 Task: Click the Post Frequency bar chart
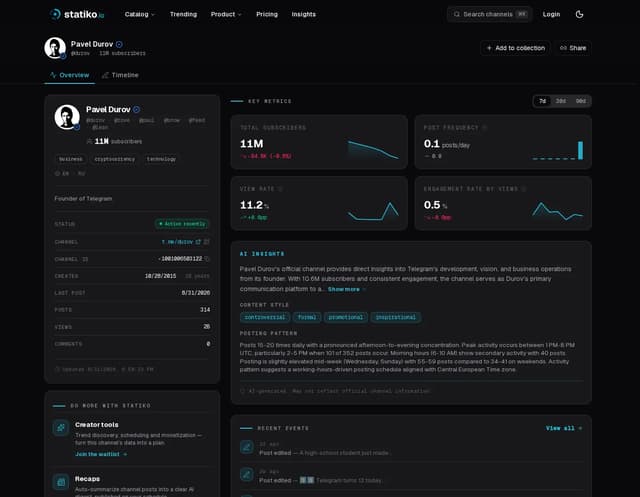[x=558, y=150]
